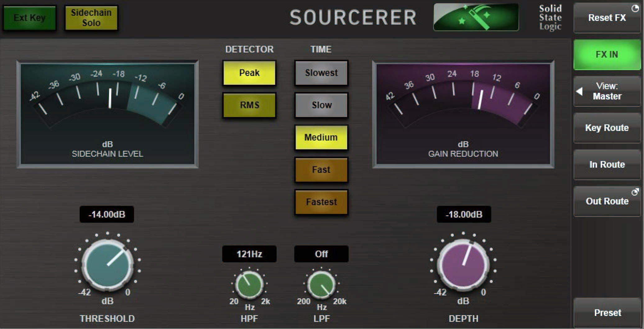
Task: Choose Slow time setting
Action: tap(321, 105)
